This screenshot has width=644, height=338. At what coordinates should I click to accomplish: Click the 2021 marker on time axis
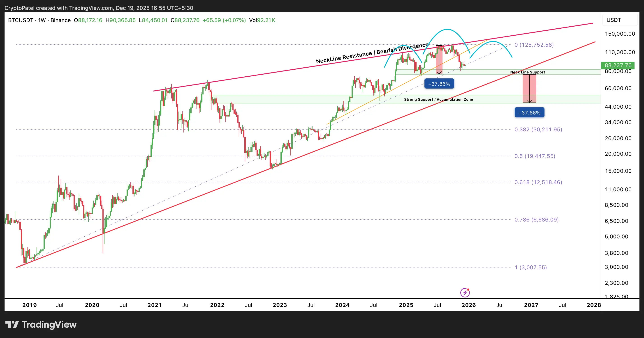click(x=155, y=305)
